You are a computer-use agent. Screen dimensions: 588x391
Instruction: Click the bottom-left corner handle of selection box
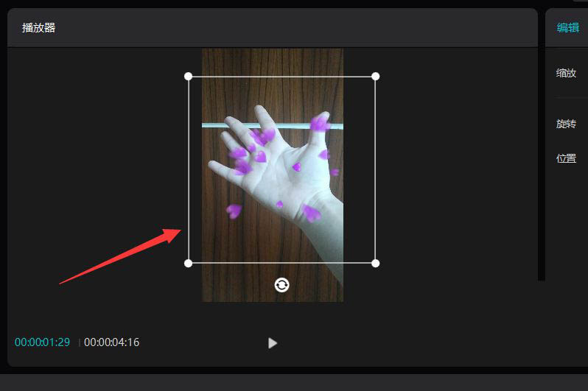(x=188, y=263)
